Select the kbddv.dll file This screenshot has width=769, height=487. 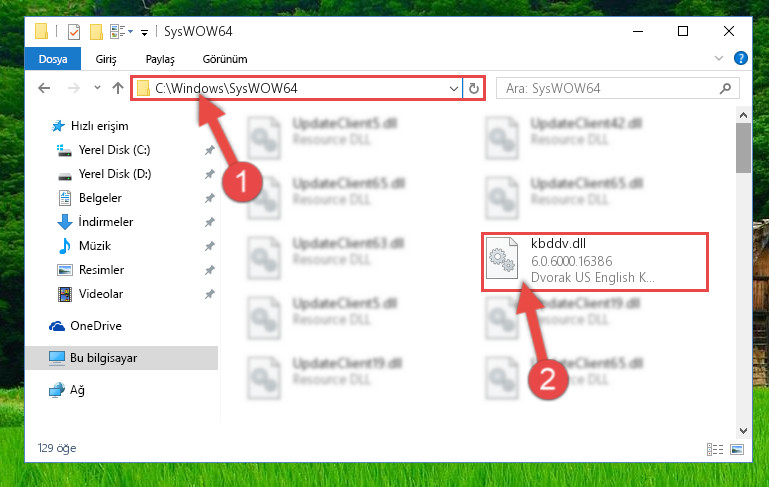tap(595, 262)
